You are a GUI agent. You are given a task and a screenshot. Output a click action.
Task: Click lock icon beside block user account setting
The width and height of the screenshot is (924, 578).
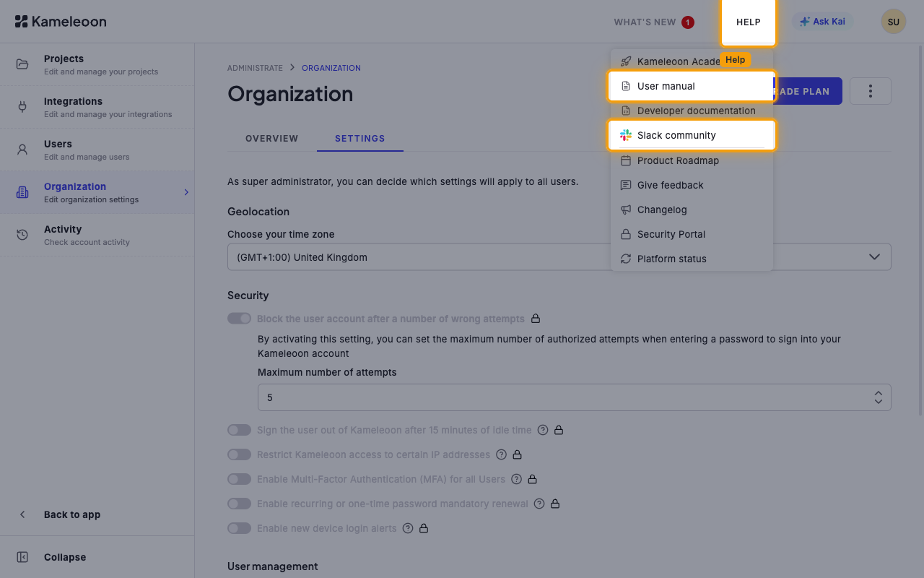pos(536,319)
